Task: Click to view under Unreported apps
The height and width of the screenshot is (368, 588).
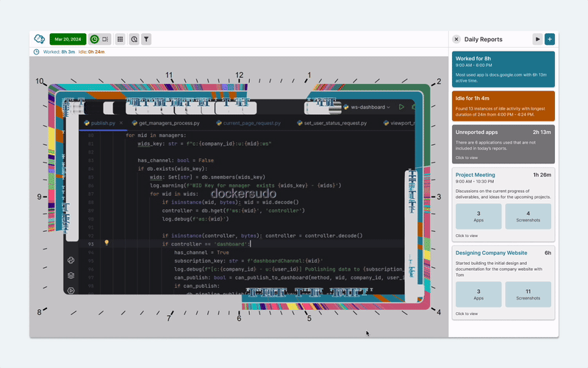Action: 467,158
